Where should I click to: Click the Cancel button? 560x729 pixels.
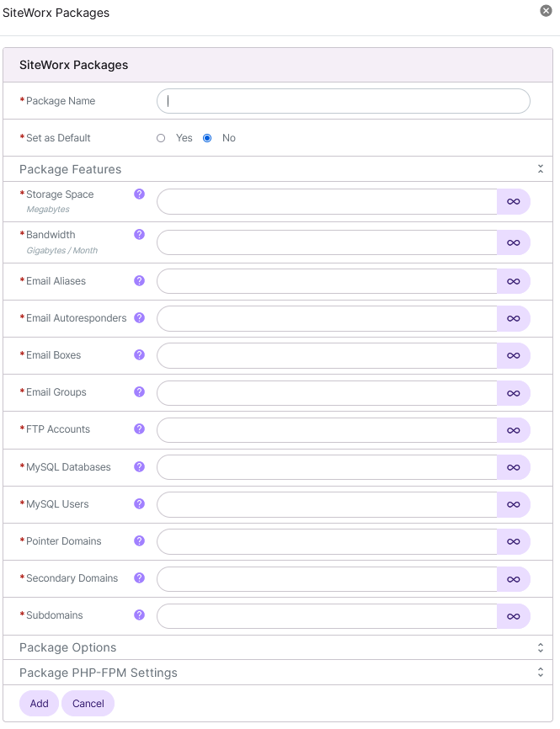(88, 703)
